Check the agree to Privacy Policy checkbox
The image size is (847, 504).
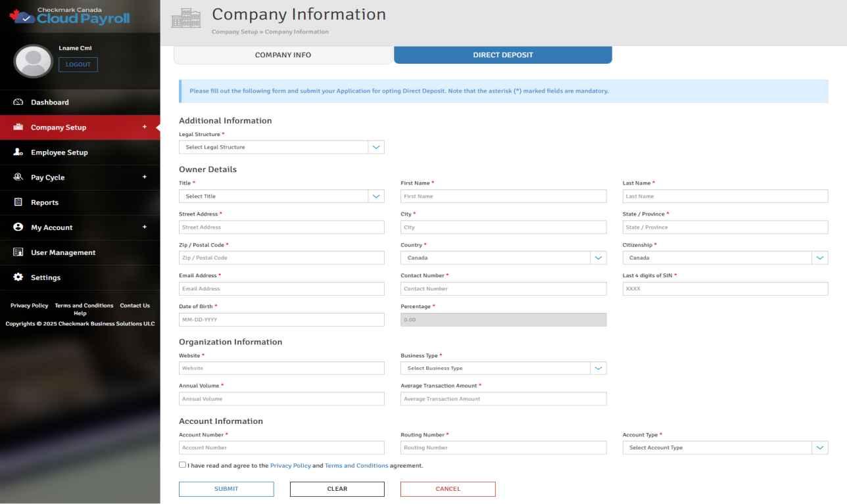pos(182,465)
